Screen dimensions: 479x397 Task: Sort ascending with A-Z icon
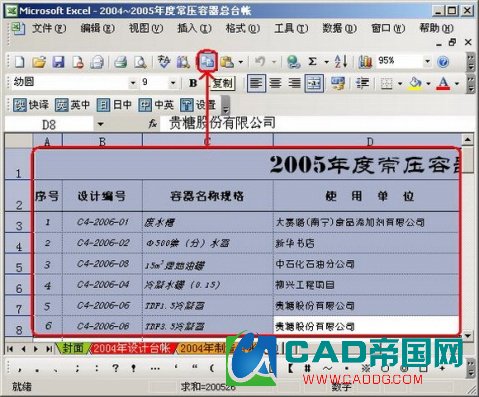click(x=341, y=62)
